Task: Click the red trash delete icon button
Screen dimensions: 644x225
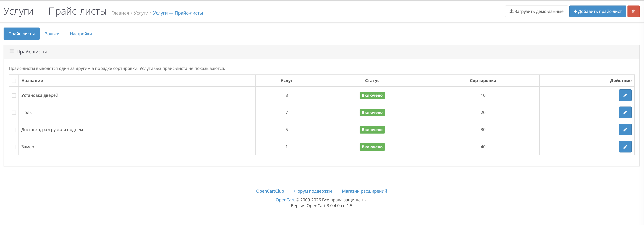Action: (633, 11)
